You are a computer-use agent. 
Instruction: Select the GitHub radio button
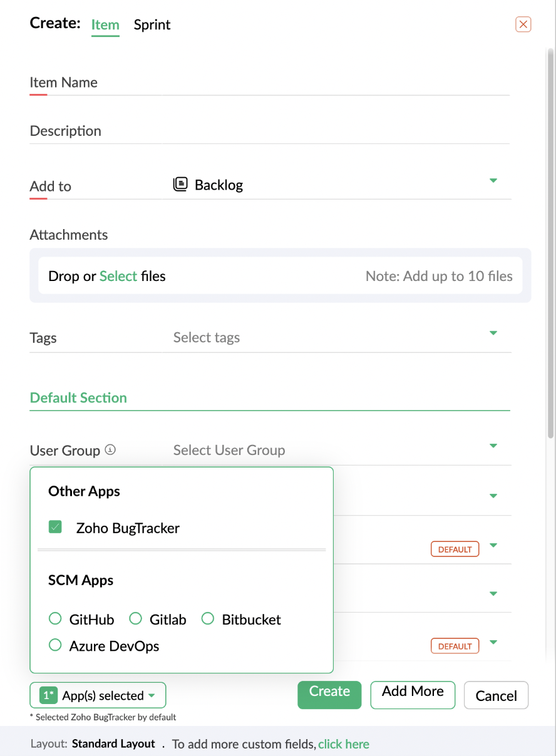pos(55,619)
